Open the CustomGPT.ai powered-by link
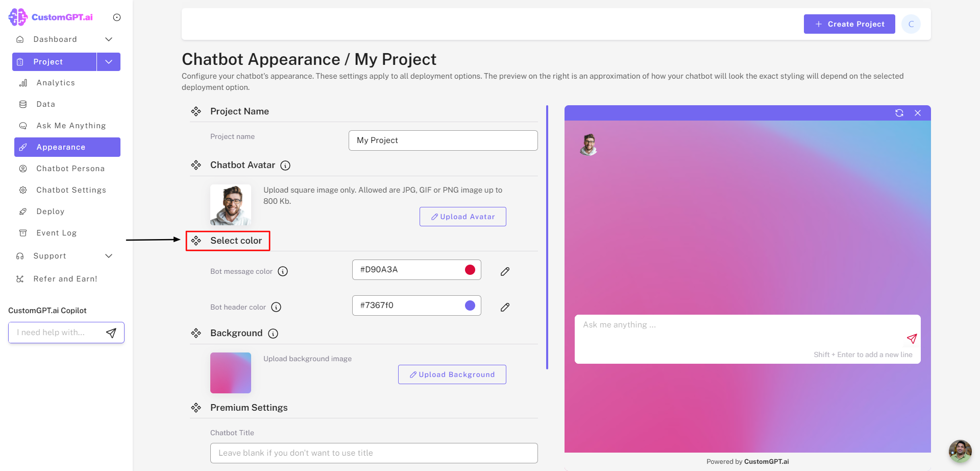The height and width of the screenshot is (471, 980). click(766, 461)
